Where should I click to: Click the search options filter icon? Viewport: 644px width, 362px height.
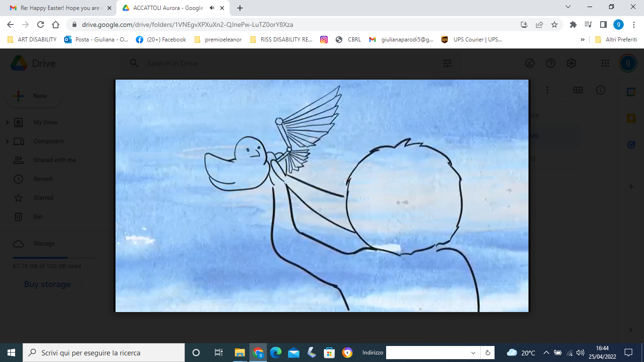coord(447,63)
